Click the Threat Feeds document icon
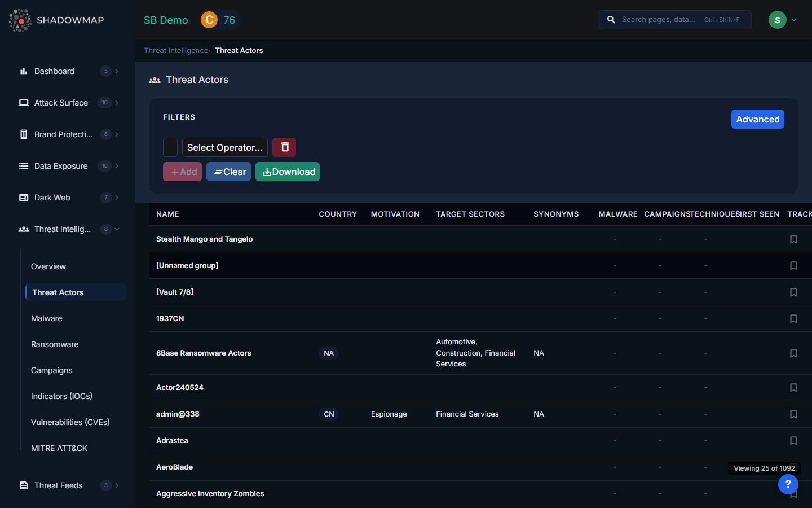The image size is (812, 508). pos(24,485)
